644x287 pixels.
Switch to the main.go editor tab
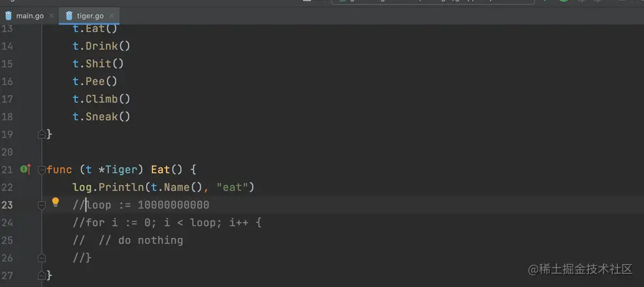(29, 16)
